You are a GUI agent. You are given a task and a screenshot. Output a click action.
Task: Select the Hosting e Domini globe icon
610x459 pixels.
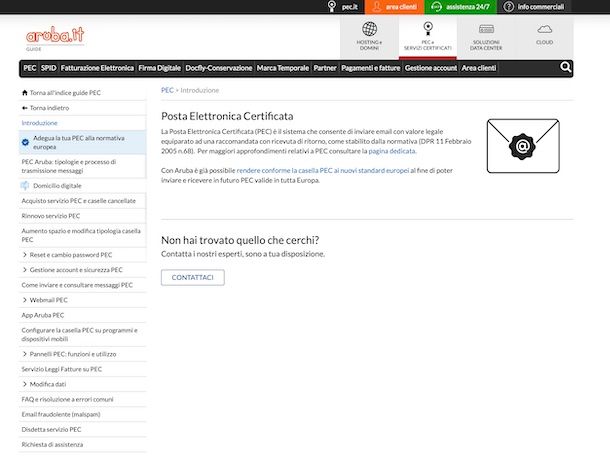369,29
